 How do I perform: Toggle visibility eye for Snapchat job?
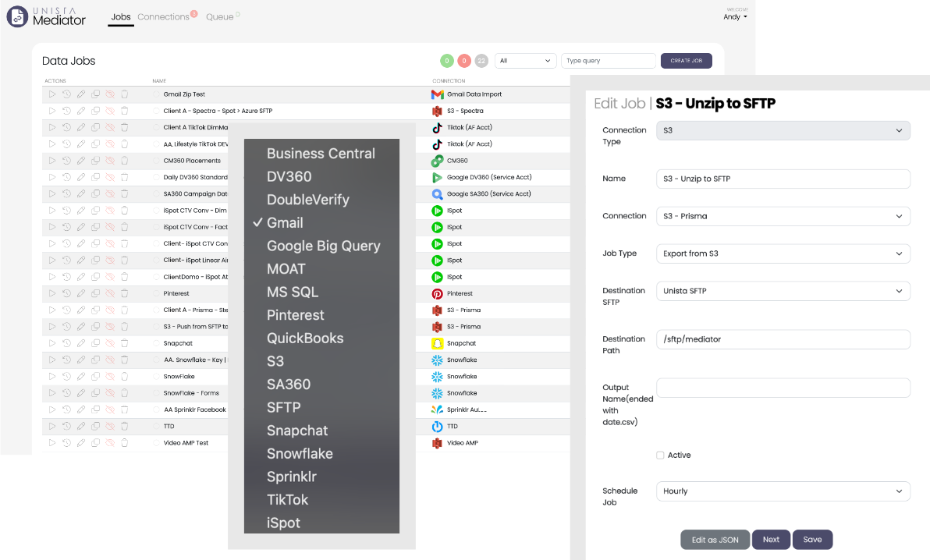(110, 343)
